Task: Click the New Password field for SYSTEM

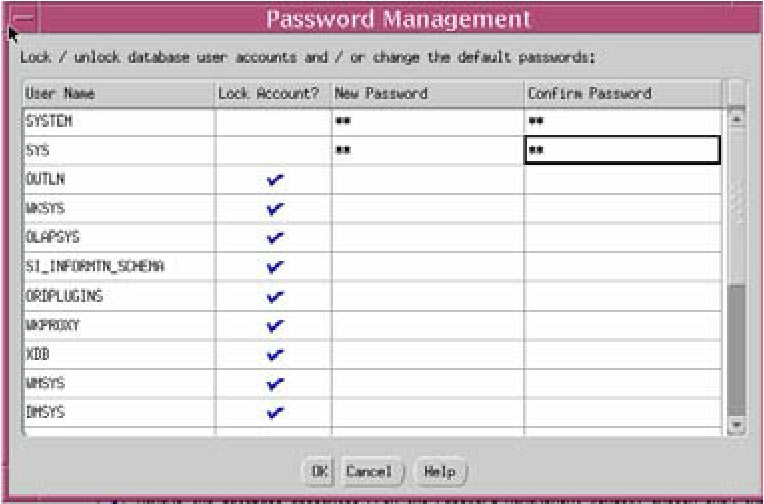Action: [x=428, y=123]
